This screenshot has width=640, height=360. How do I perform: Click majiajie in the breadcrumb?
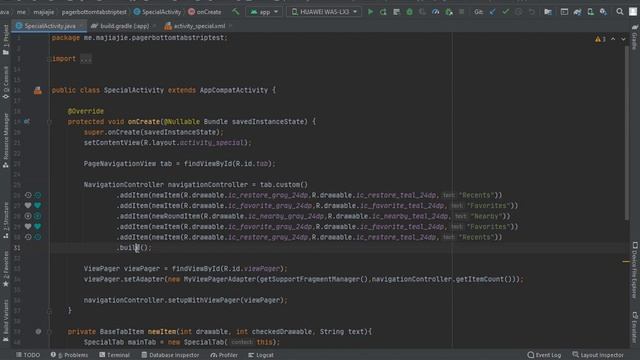click(44, 12)
